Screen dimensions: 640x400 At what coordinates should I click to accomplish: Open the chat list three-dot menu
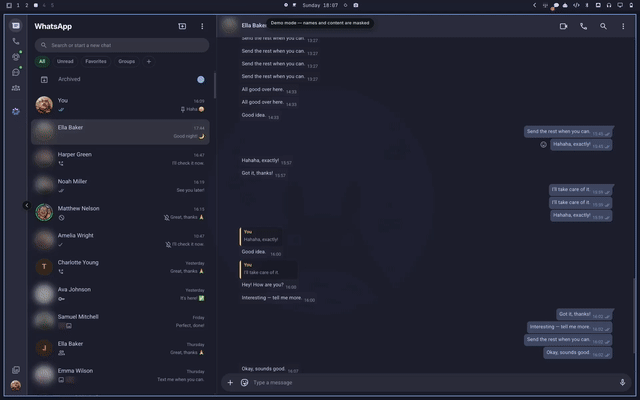pyautogui.click(x=202, y=26)
